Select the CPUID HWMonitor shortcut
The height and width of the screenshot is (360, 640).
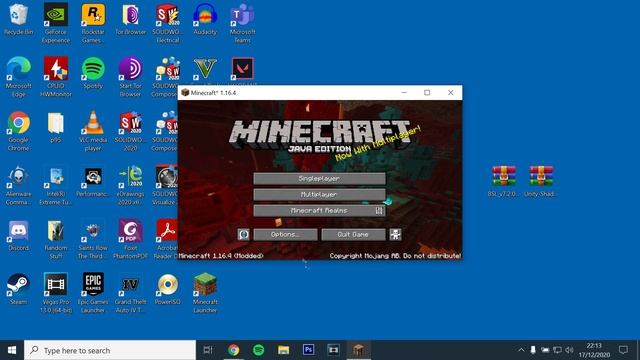tap(56, 77)
